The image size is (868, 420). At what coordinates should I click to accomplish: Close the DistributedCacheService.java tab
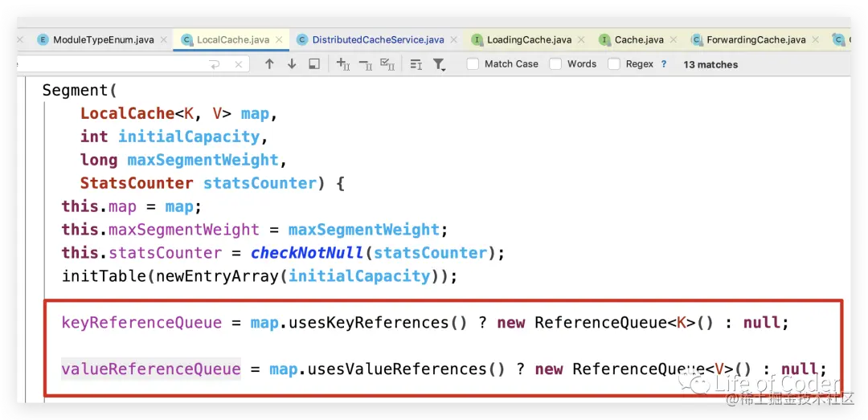click(x=454, y=40)
